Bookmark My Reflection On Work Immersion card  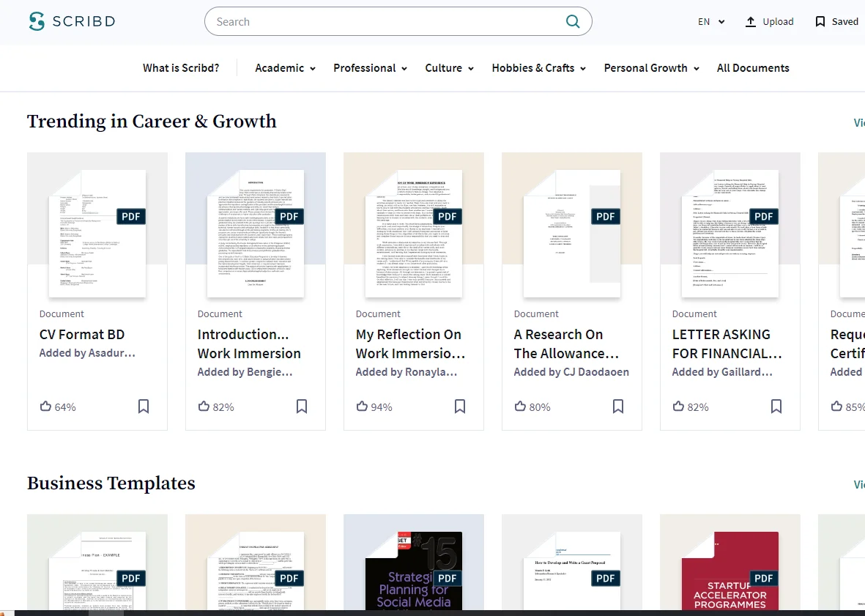coord(460,407)
